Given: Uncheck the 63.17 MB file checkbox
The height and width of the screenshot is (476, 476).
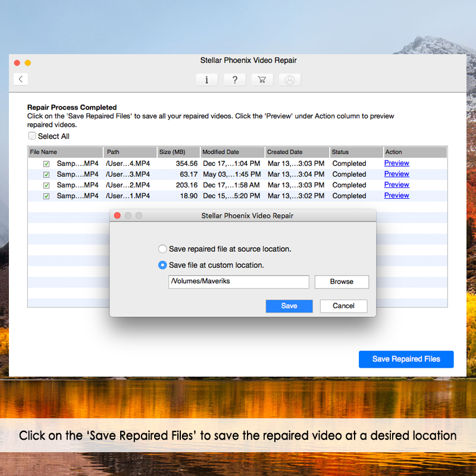Looking at the screenshot, I should pos(46,174).
